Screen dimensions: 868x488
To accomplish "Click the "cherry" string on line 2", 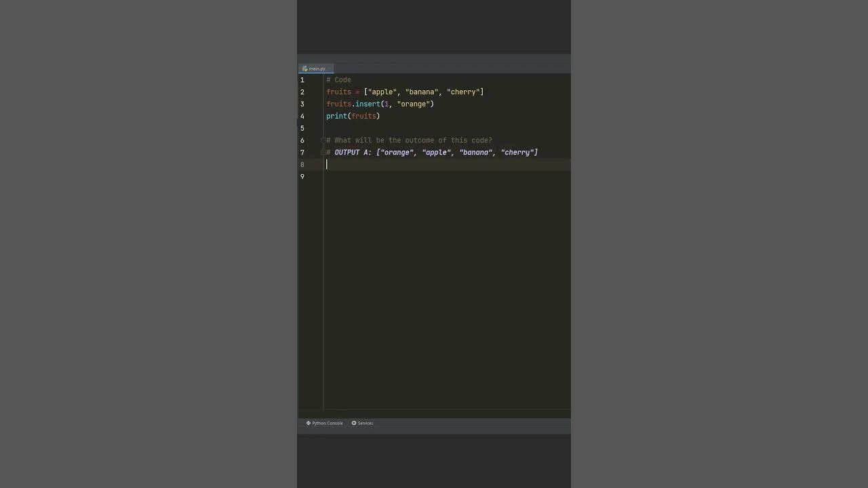I will tap(463, 92).
